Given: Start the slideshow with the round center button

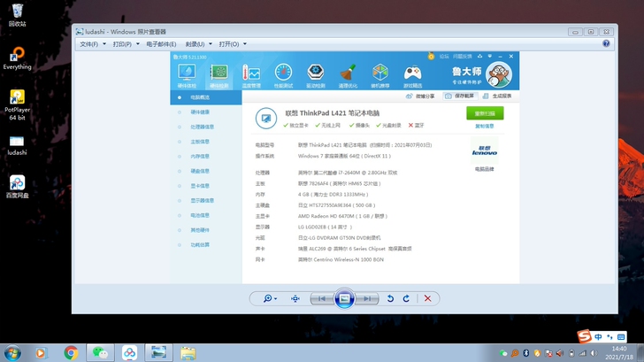Looking at the screenshot, I should click(344, 299).
